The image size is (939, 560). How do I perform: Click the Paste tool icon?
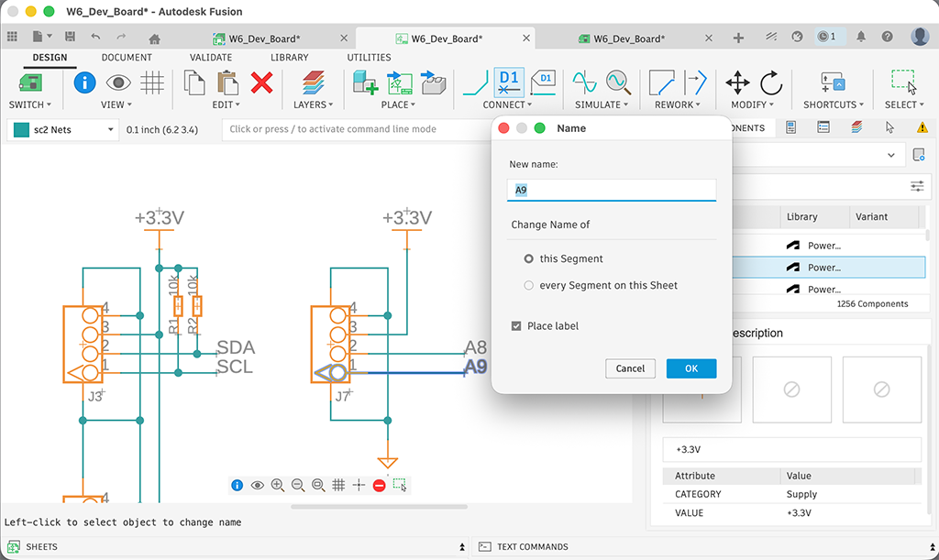tap(227, 82)
